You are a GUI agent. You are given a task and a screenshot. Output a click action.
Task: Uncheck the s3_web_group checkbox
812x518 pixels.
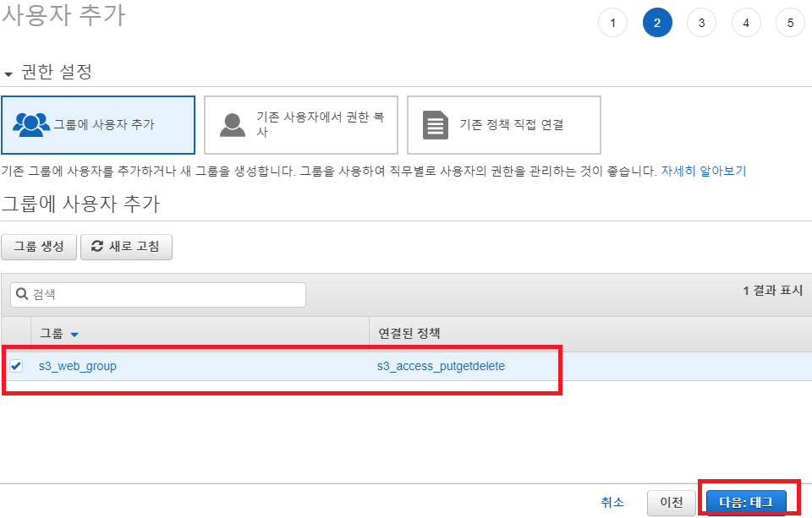16,366
